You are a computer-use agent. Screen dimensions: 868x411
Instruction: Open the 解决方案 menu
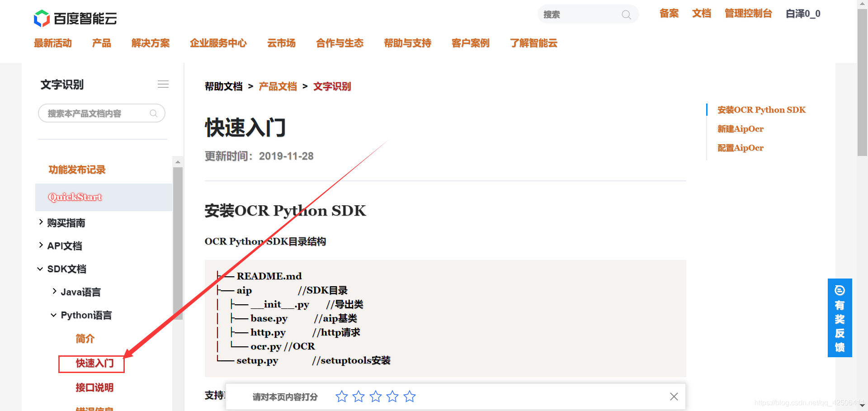(x=151, y=43)
